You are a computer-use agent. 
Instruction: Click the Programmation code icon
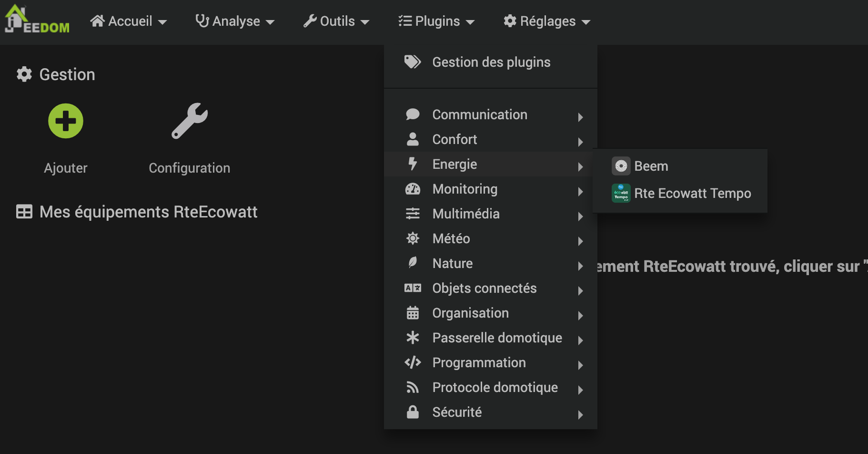point(413,362)
